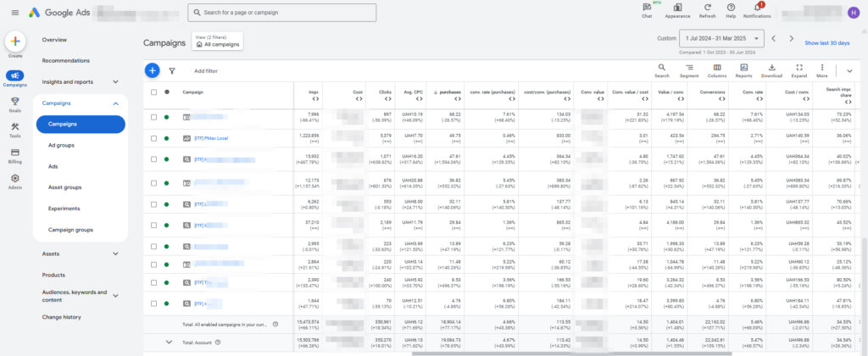Image resolution: width=868 pixels, height=356 pixels.
Task: Open the filter funnel icon
Action: click(x=172, y=71)
